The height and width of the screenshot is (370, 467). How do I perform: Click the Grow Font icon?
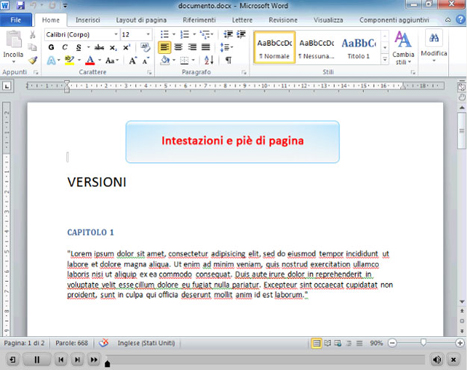[x=133, y=60]
